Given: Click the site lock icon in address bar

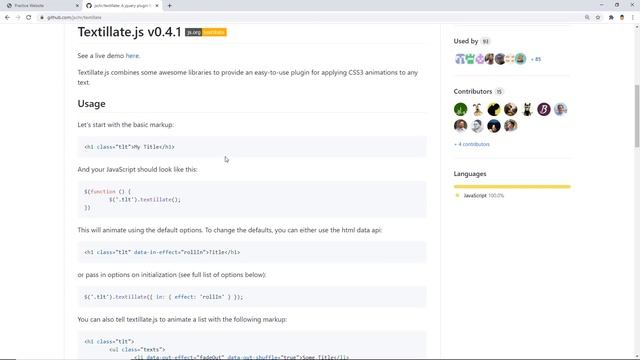Looking at the screenshot, I should (42, 18).
